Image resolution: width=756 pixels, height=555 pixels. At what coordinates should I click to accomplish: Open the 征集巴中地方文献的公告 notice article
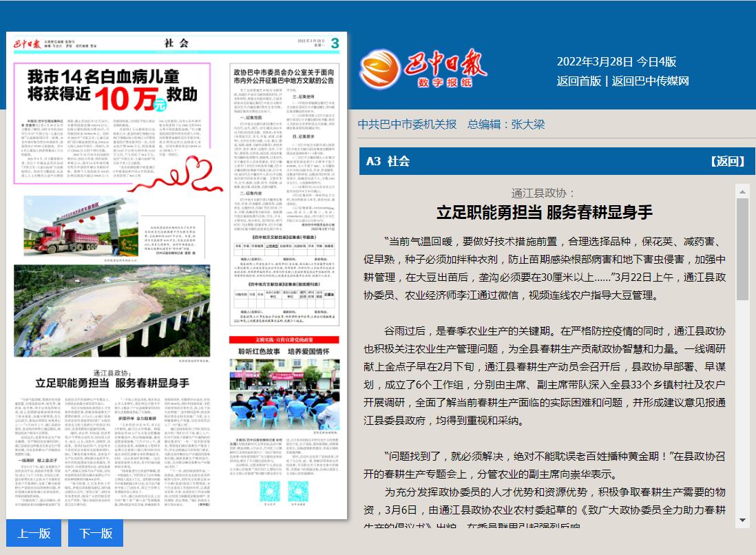284,76
